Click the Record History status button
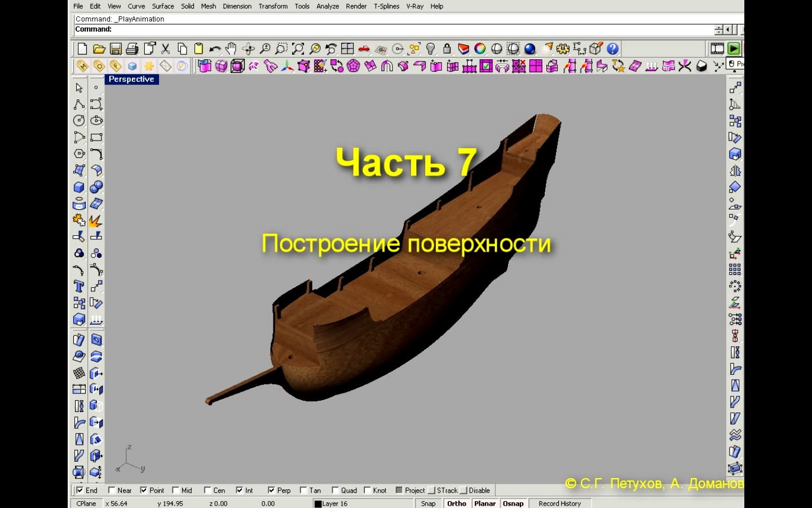812x508 pixels. (x=559, y=503)
